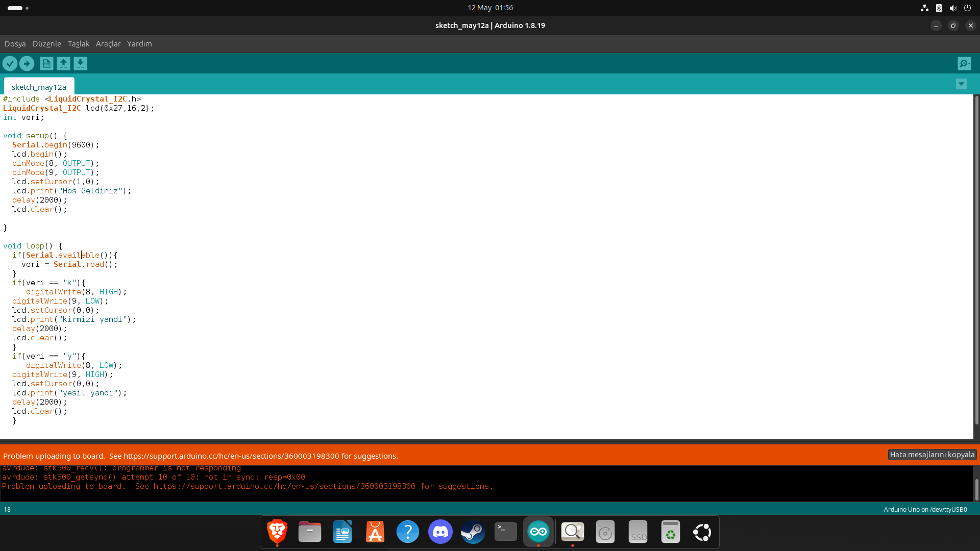Open Terminal from the dock

[x=505, y=532]
